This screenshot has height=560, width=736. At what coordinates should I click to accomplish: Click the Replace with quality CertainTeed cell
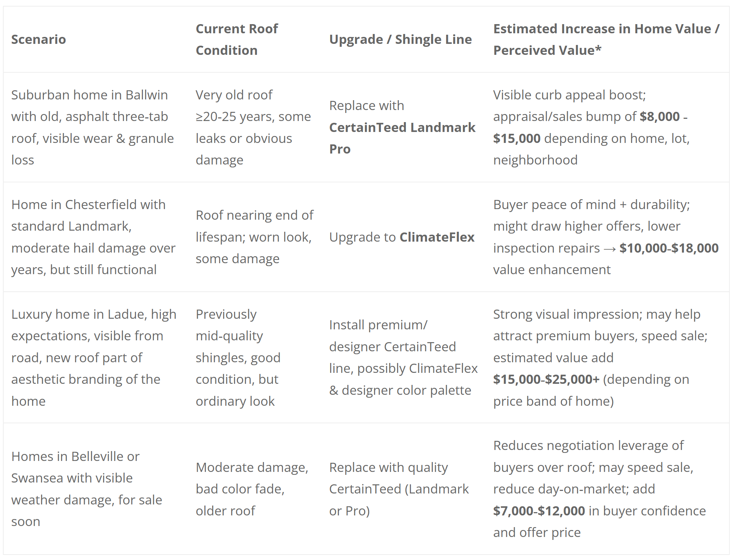pos(399,489)
